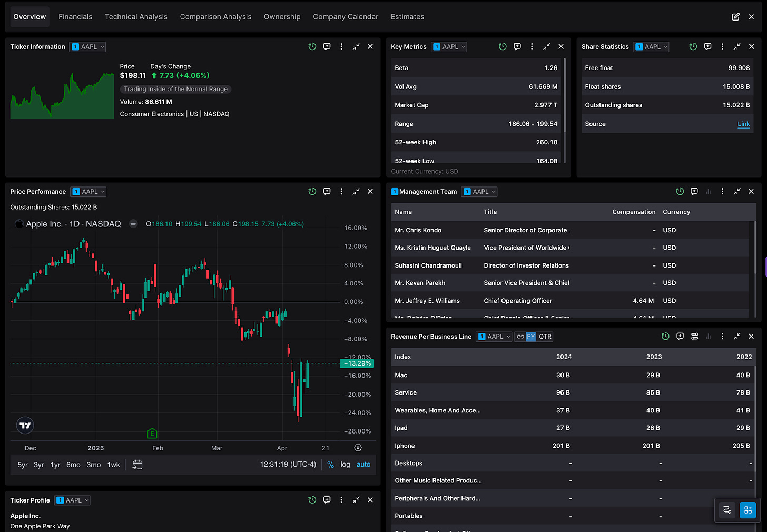Open Management Team three-dot menu
Viewport: 767px width, 532px height.
[722, 191]
